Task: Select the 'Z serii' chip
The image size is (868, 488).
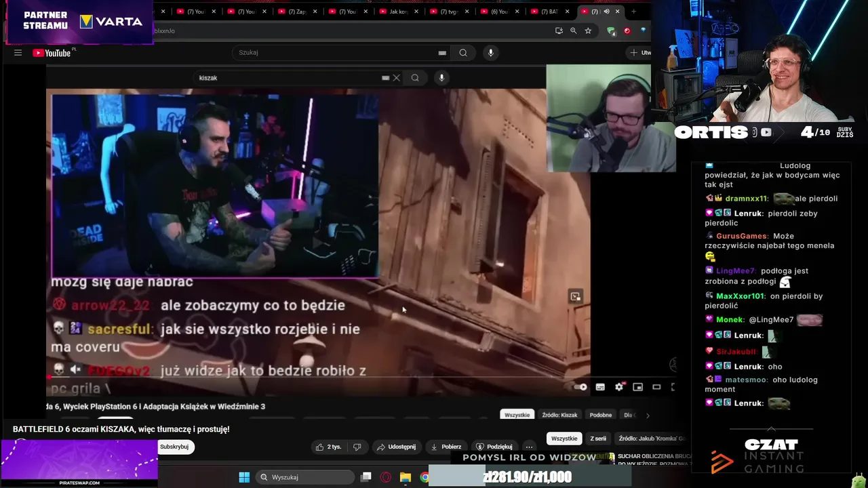Action: coord(598,439)
